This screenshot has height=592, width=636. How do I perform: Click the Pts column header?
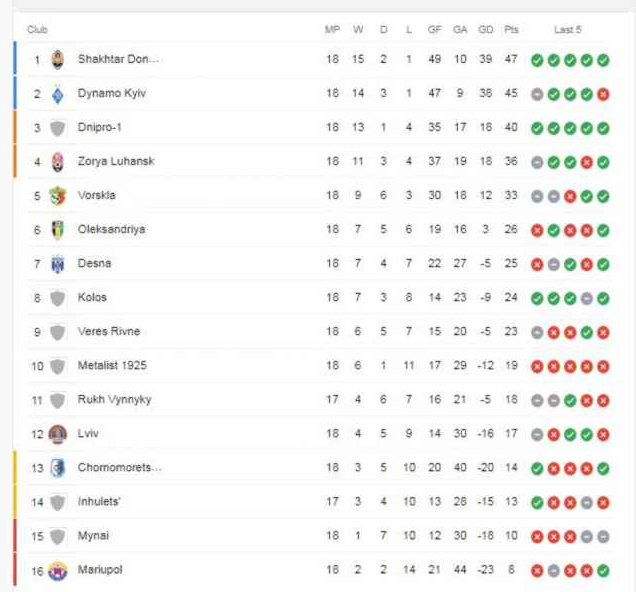tap(511, 30)
